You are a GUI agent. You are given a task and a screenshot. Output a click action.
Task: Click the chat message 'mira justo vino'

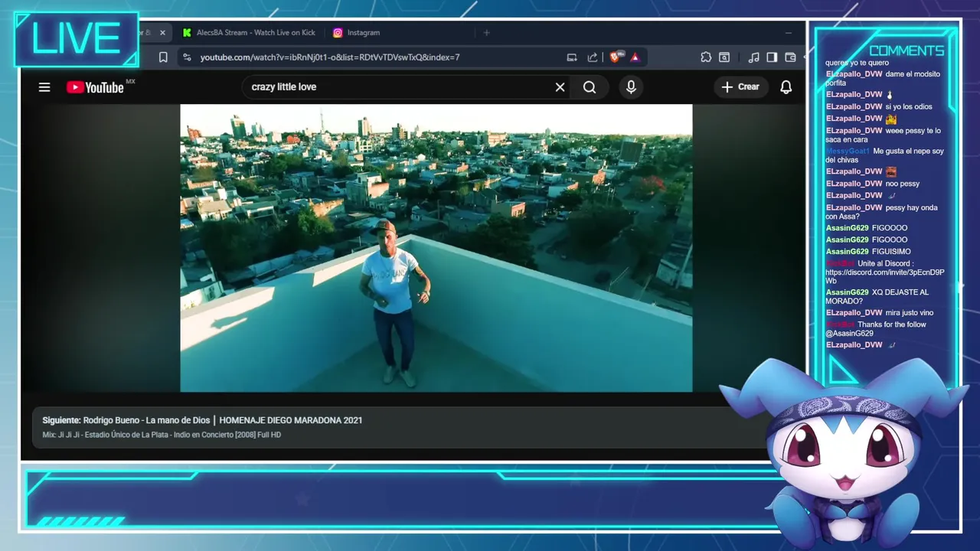(910, 313)
